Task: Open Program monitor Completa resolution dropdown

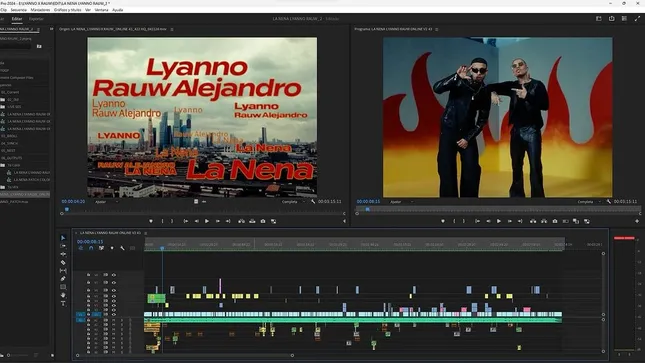Action: tap(589, 202)
